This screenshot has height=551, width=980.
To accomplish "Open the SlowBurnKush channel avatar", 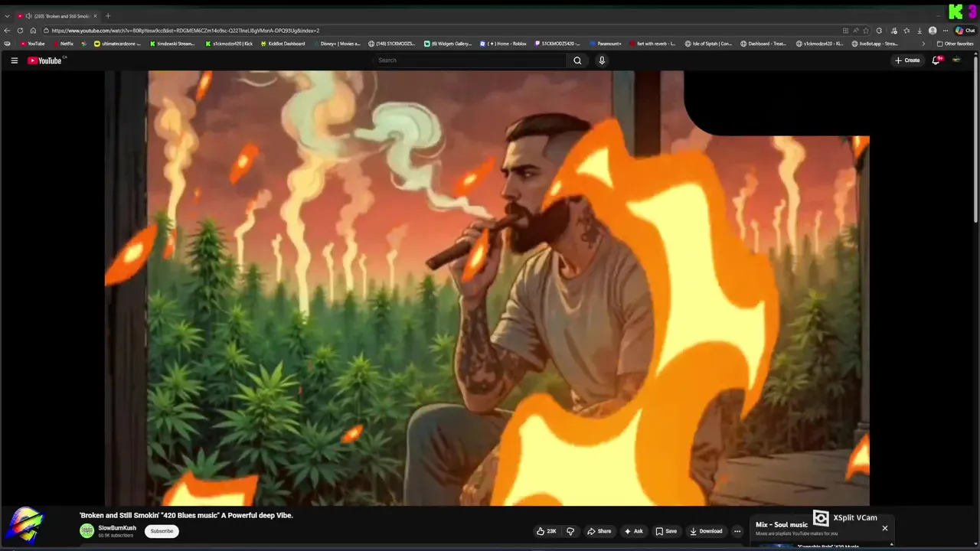I will pos(87,530).
